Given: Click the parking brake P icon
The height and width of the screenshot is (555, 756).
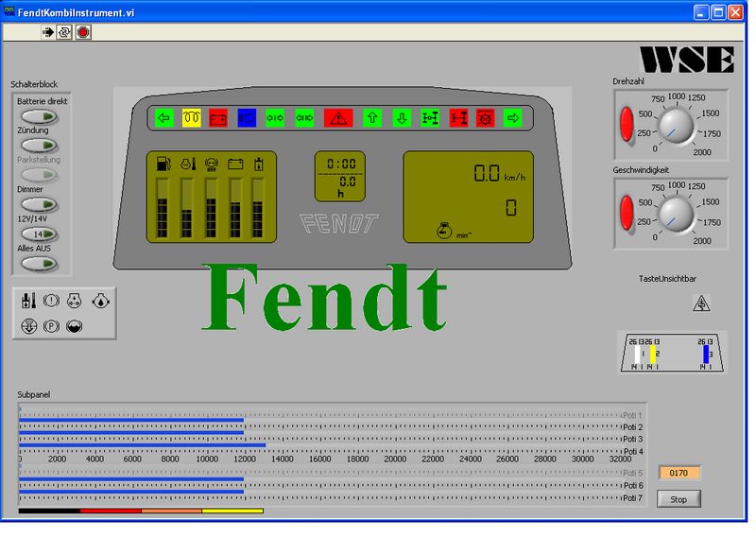Looking at the screenshot, I should point(51,326).
